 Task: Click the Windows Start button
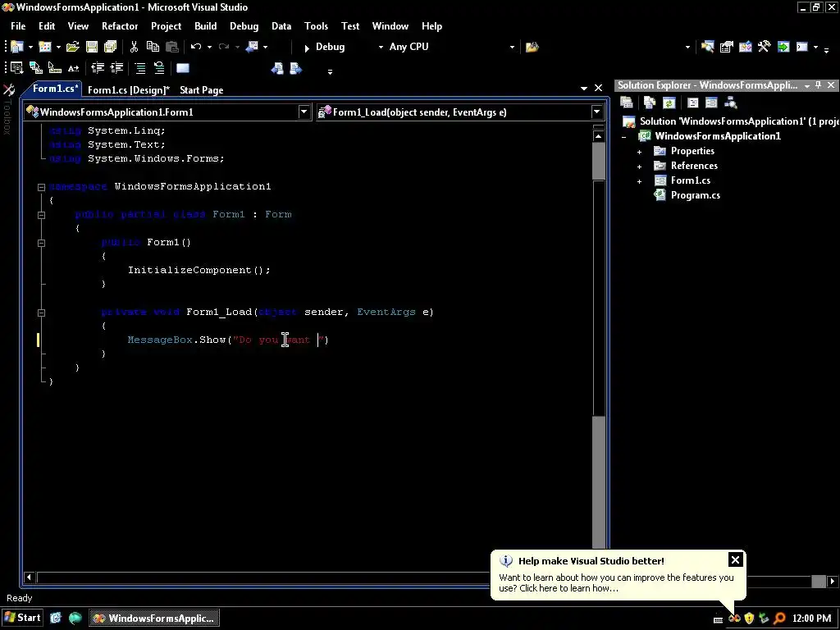click(21, 618)
